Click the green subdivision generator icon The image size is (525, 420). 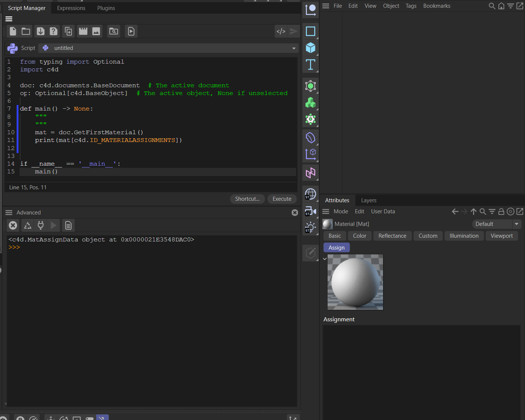(x=311, y=86)
